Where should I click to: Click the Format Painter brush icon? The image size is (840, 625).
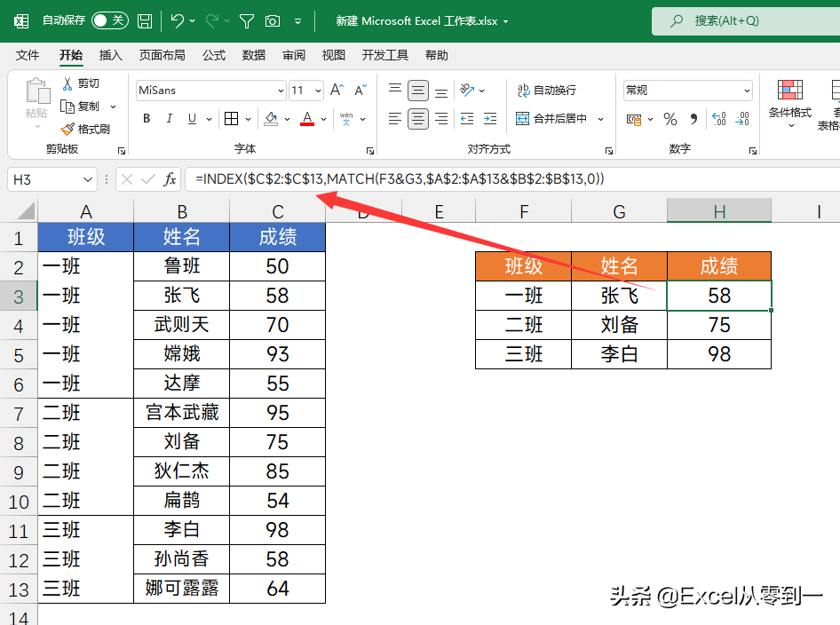tap(67, 129)
